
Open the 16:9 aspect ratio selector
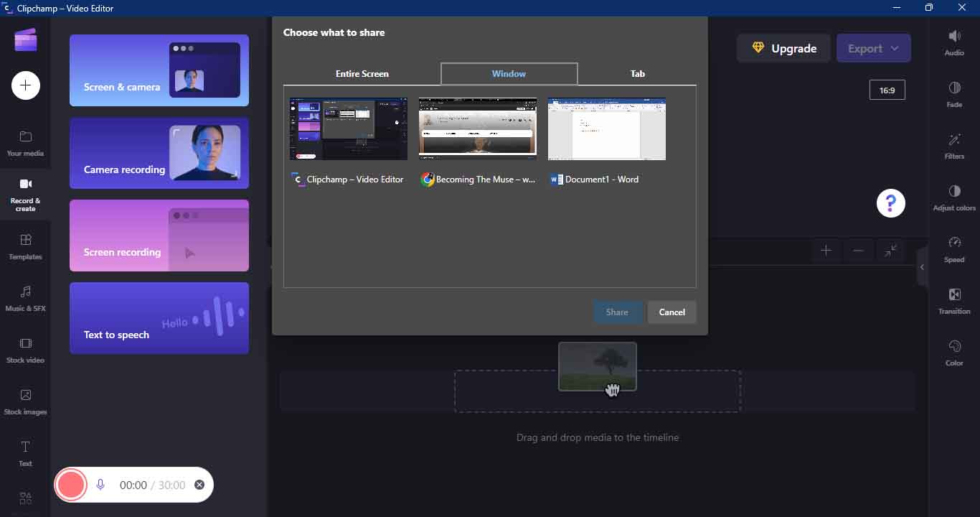887,90
